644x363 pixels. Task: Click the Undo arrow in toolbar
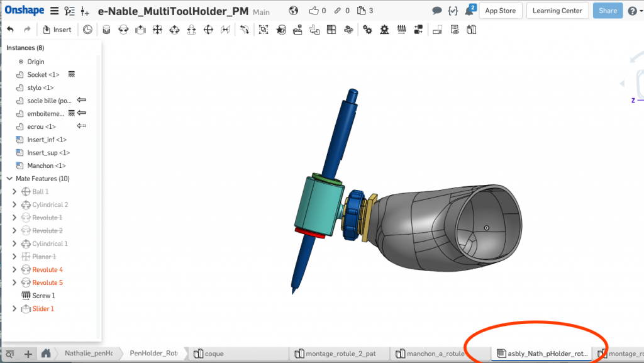11,30
